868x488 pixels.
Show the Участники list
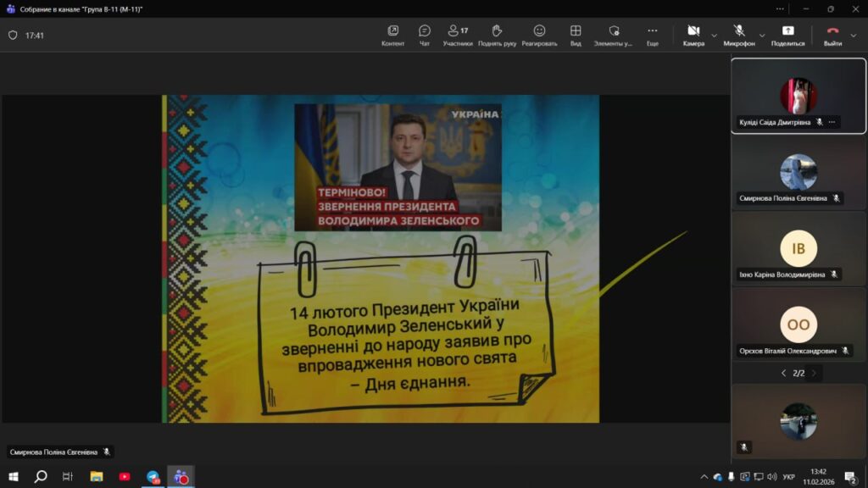[458, 34]
